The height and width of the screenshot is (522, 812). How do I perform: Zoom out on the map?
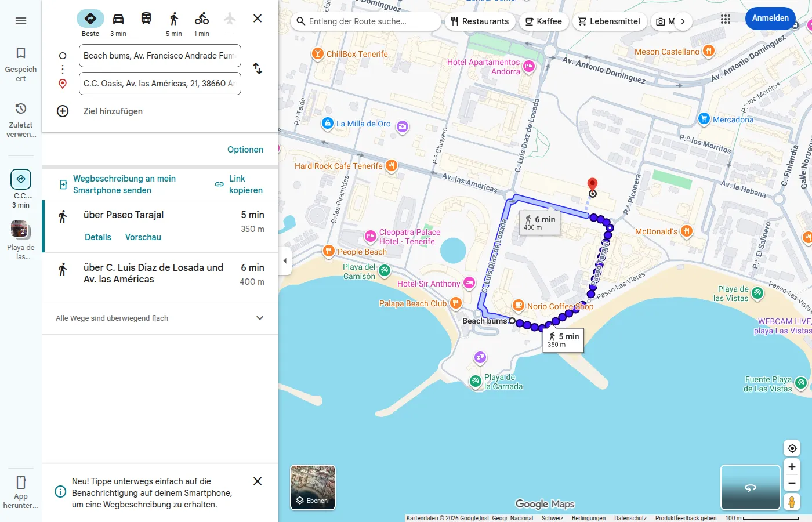792,483
